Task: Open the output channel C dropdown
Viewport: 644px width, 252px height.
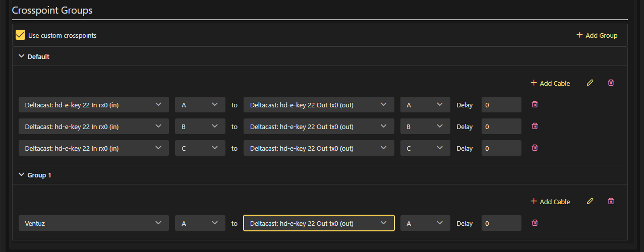Action: (425, 148)
